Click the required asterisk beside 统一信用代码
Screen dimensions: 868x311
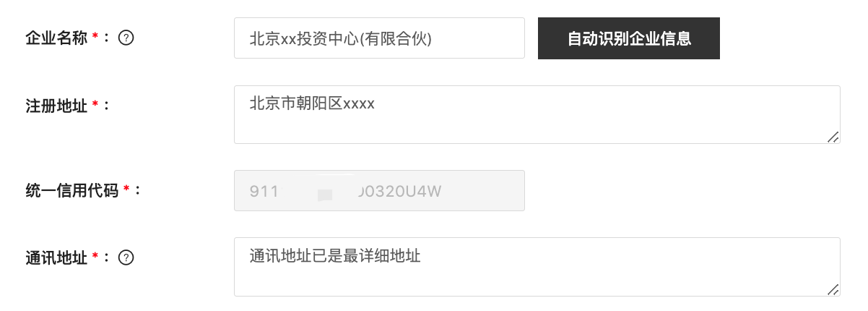click(126, 189)
